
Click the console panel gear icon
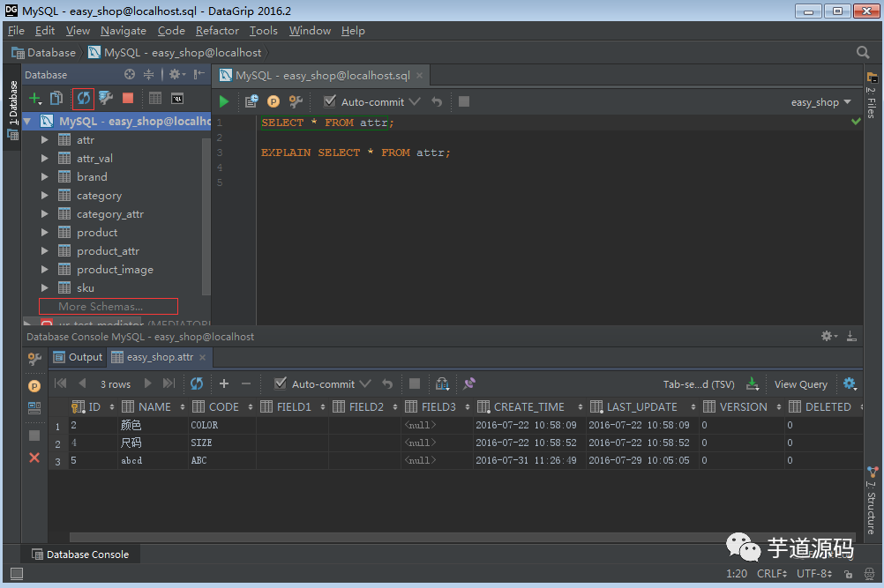(x=828, y=336)
